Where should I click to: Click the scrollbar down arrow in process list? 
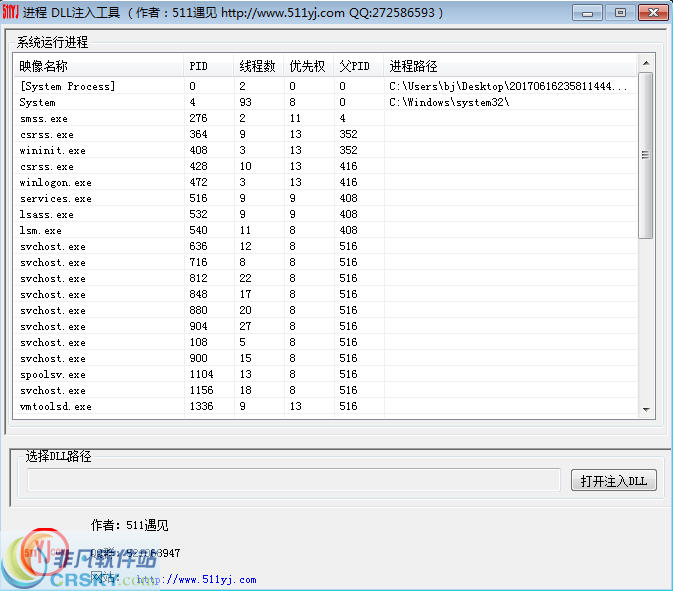[x=646, y=409]
